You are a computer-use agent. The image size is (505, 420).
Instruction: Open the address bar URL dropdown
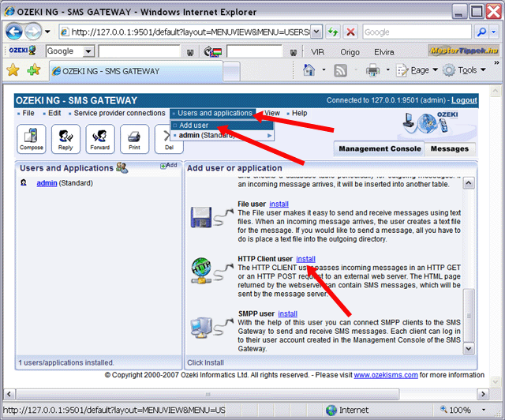(x=316, y=32)
